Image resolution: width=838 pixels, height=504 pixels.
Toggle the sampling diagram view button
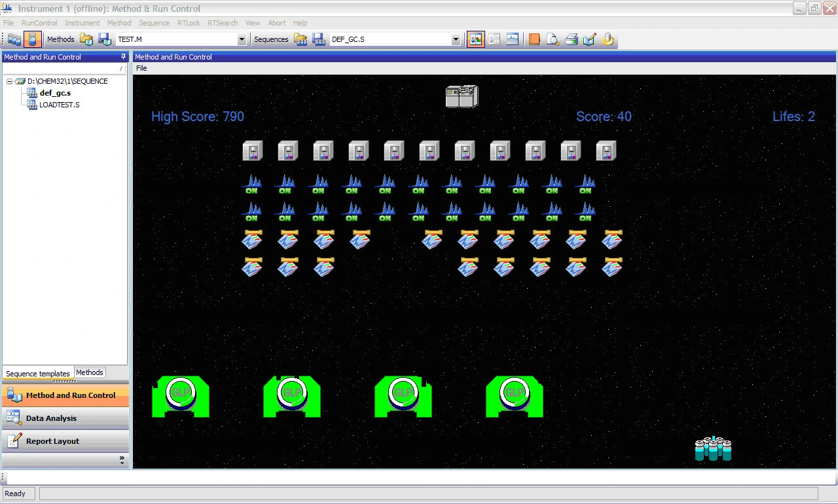475,39
